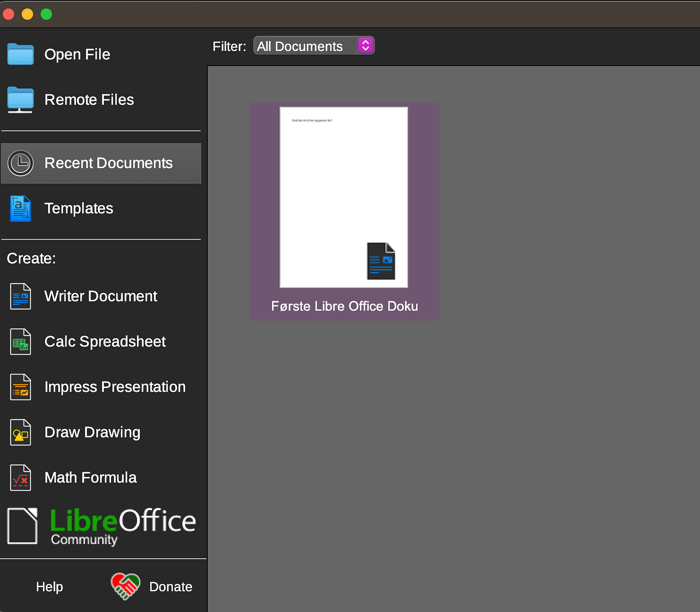Click the green maximize window button

tap(46, 14)
